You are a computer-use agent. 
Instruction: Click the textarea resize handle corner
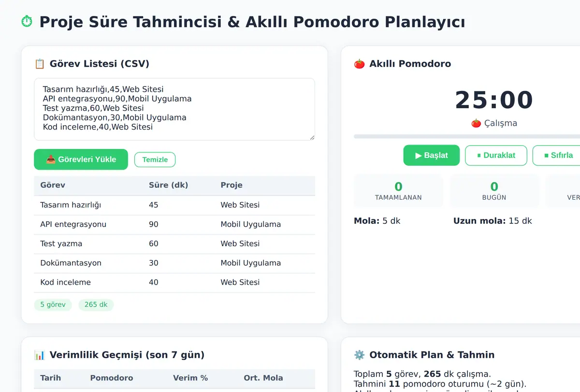(x=312, y=137)
